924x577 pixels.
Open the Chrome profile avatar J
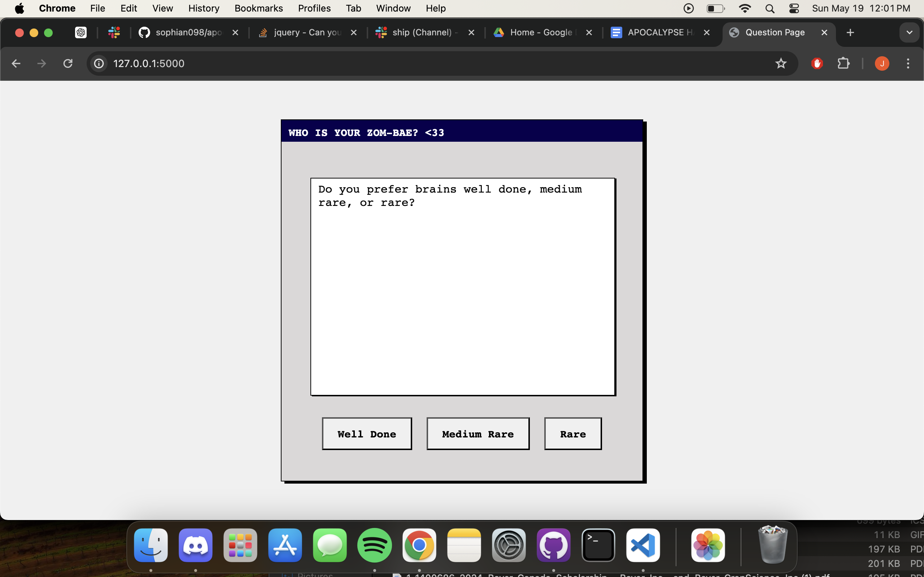[882, 63]
